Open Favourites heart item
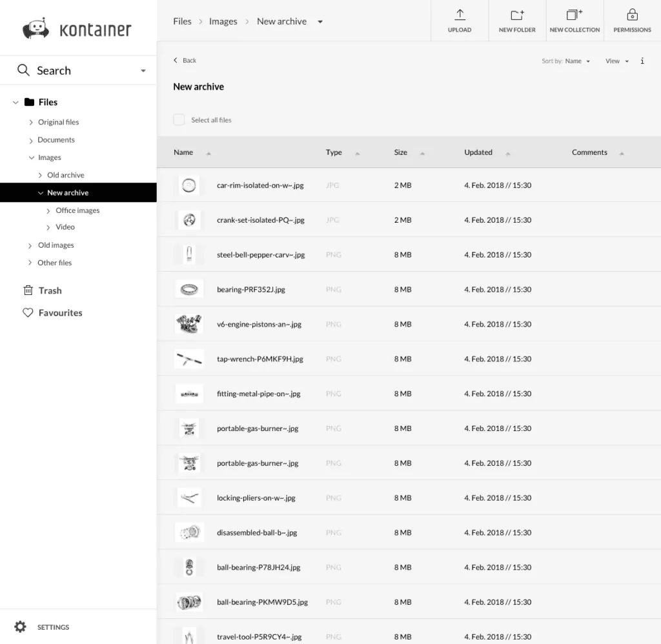Screen dimensions: 661x644 52,313
